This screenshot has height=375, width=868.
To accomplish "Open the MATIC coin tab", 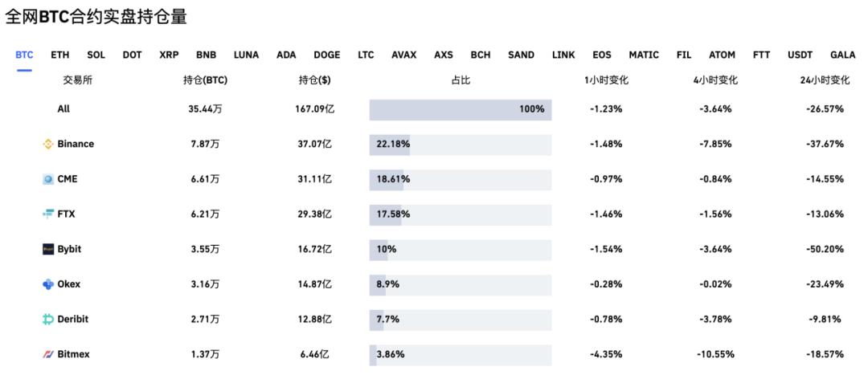I will tap(644, 55).
